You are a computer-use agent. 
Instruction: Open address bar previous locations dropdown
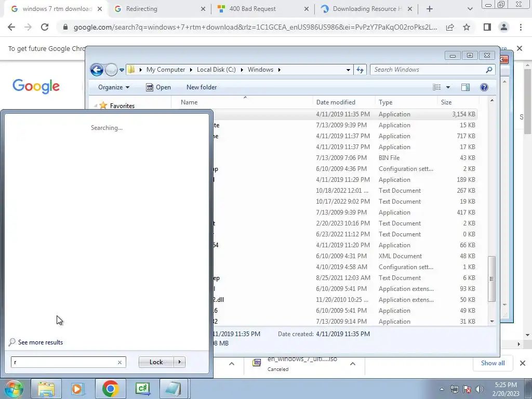pos(348,70)
